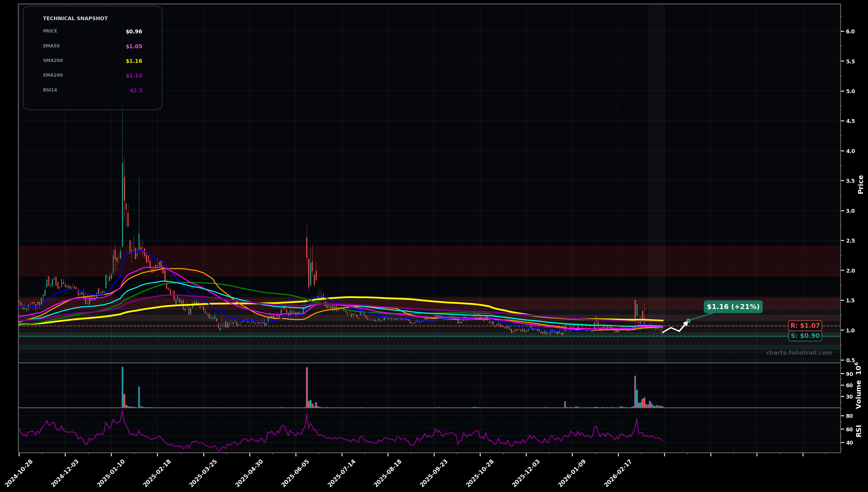
Task: Click the Price axis title
Action: coord(861,184)
